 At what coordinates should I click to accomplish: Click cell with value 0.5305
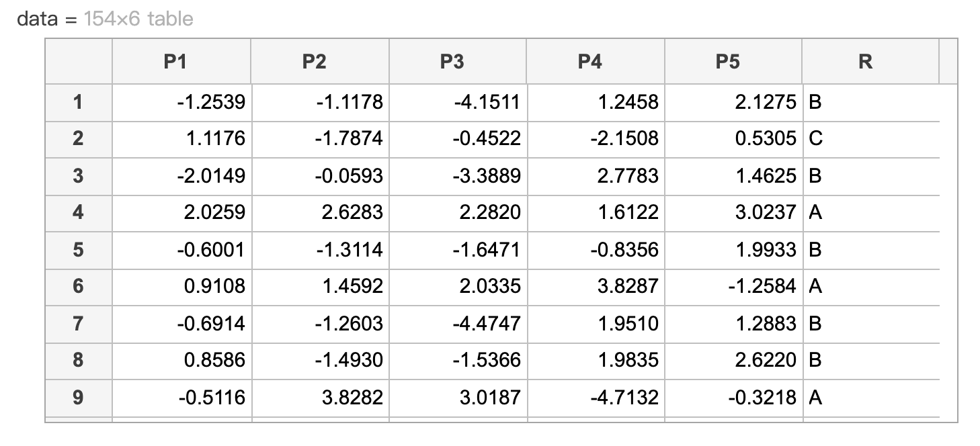[733, 139]
